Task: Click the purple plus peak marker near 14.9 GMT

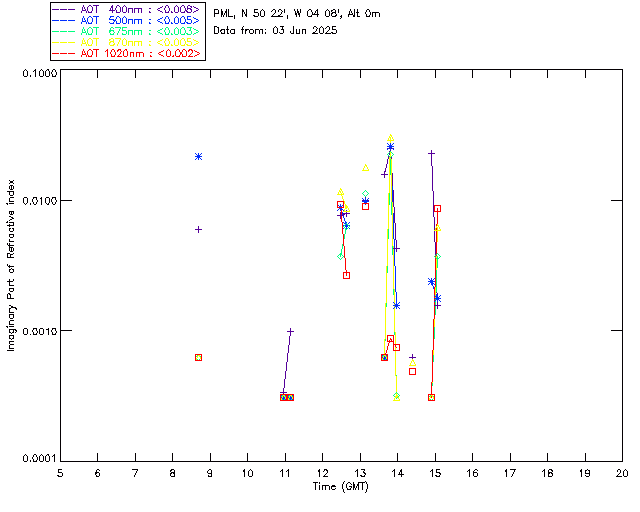Action: click(431, 154)
